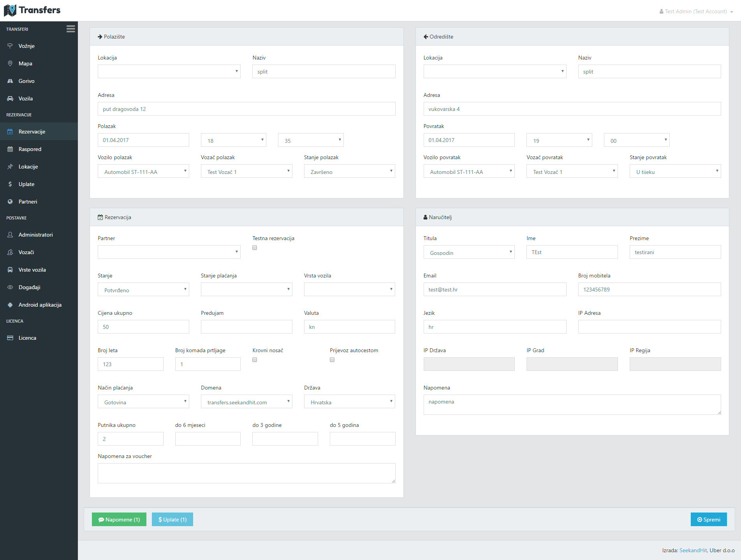Click the Gorivo road icon
Image resolution: width=741 pixels, height=560 pixels.
pos(10,81)
